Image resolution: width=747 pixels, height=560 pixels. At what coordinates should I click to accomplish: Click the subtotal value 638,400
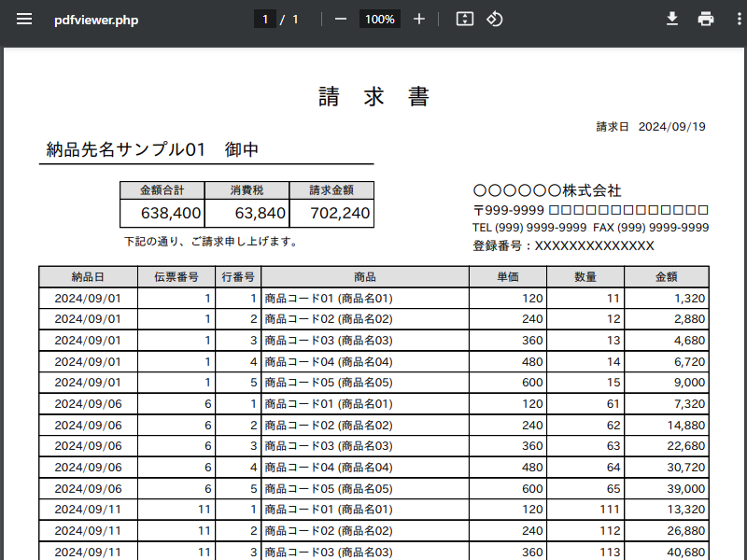(x=171, y=213)
